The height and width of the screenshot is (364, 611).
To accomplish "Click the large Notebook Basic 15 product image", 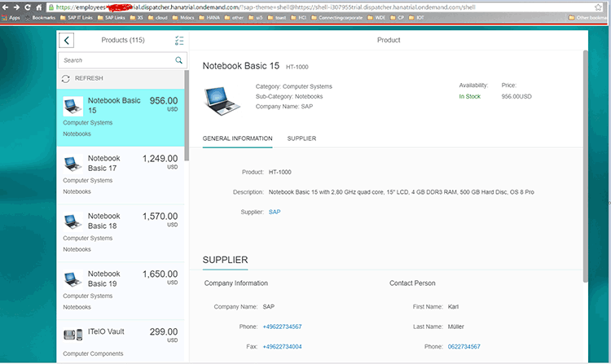I will click(x=222, y=97).
